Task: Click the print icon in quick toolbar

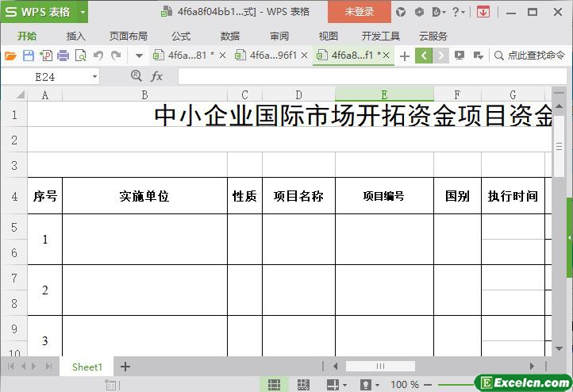Action: coord(63,56)
